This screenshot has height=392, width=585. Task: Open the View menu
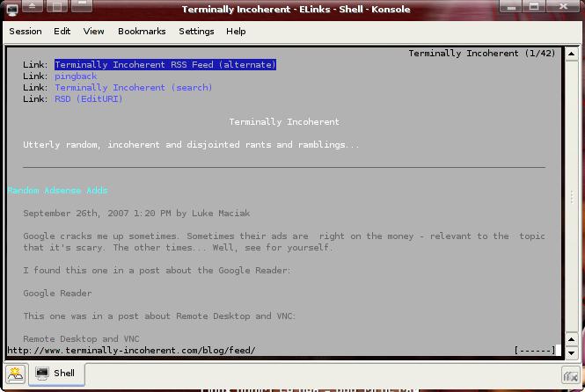pos(93,32)
